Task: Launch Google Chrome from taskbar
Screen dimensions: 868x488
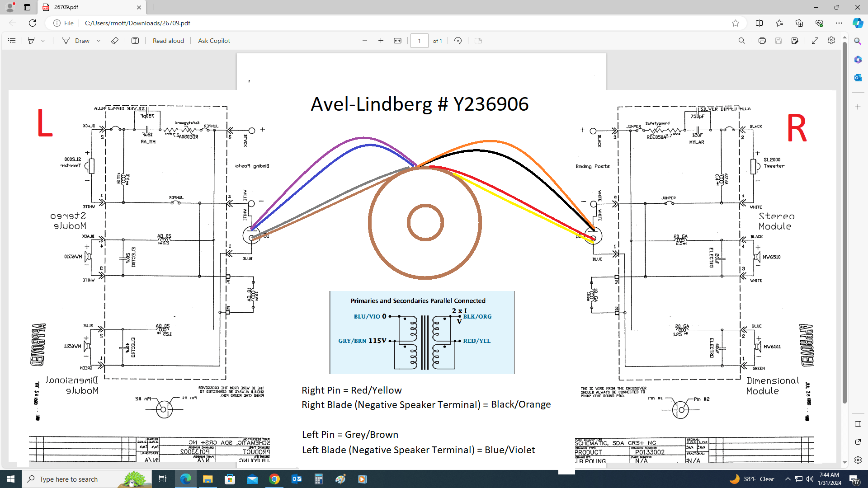Action: tap(274, 479)
